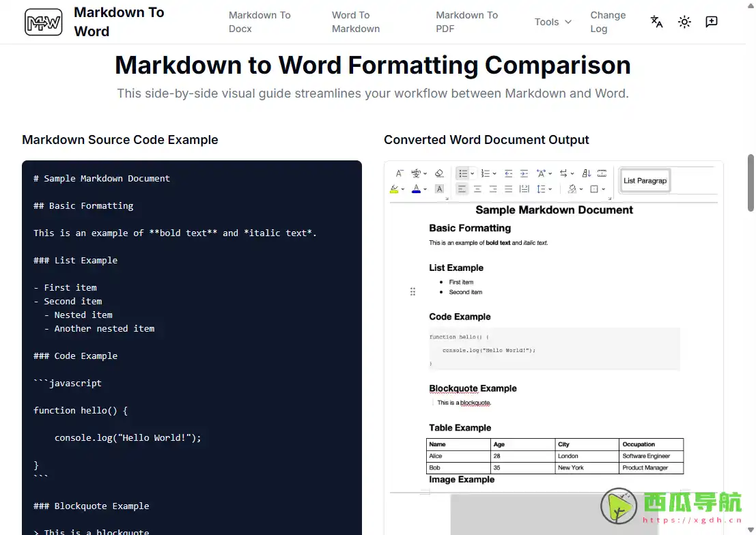Click the distributed alignment icon
The image size is (756, 535).
[x=524, y=189]
